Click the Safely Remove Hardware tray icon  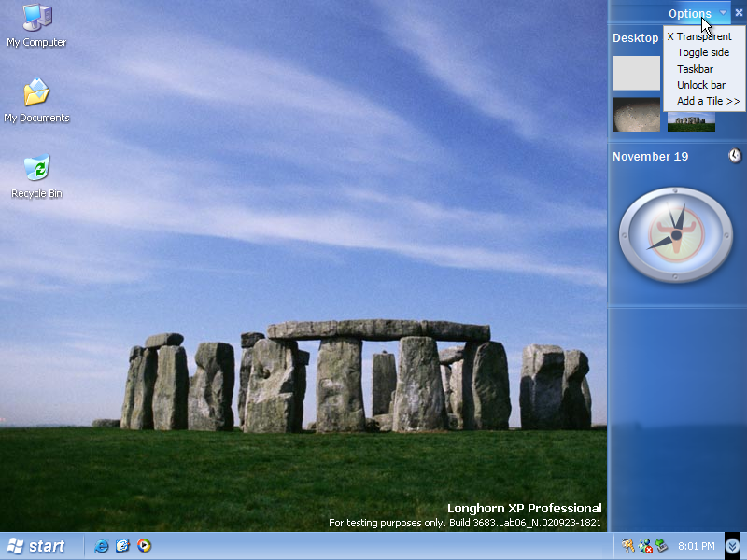click(661, 546)
